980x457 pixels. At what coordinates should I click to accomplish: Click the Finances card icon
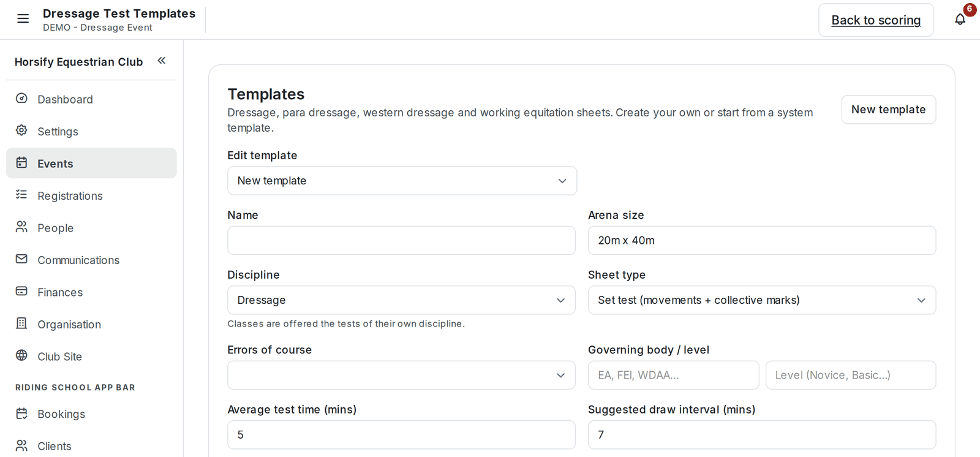point(21,292)
